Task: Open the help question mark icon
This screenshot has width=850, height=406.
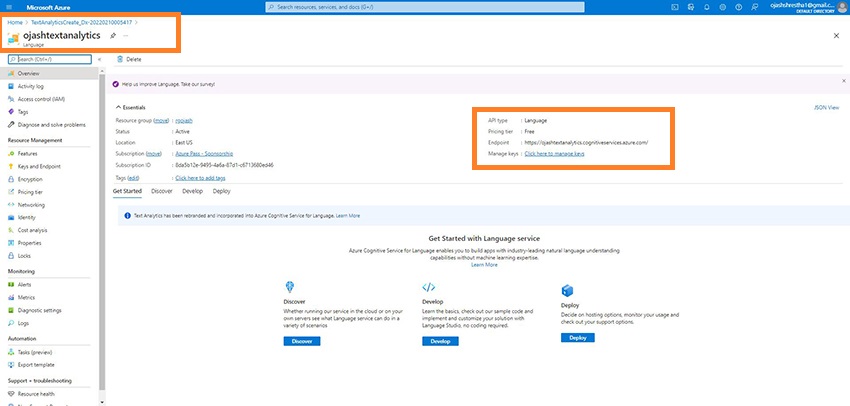Action: click(x=738, y=7)
